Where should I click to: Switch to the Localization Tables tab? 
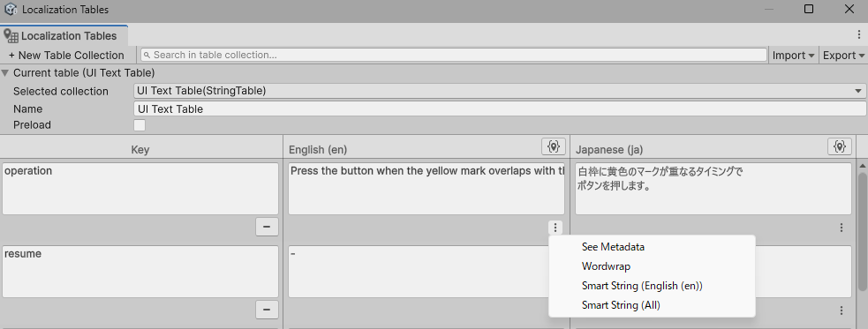64,36
